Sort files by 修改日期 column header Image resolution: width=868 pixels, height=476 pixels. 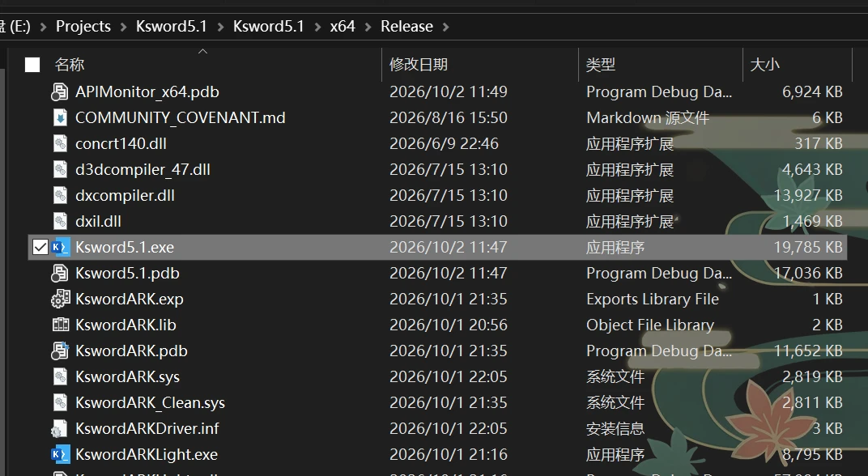coord(419,65)
